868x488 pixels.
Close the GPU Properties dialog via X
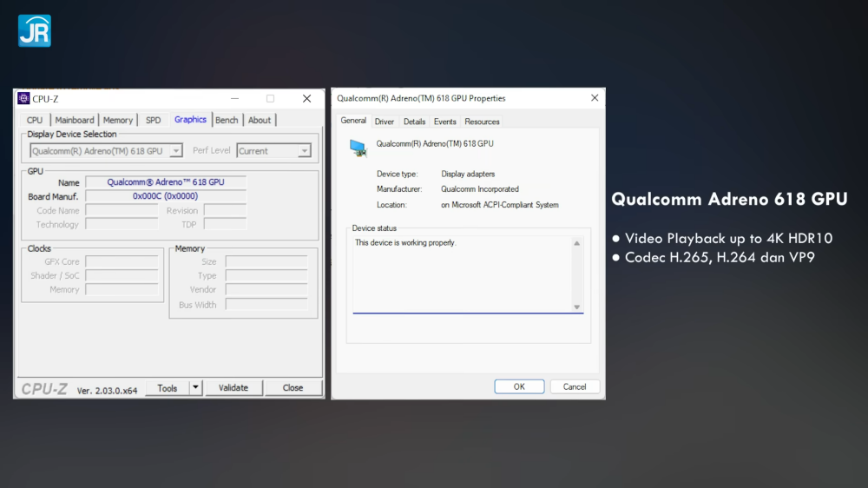595,98
